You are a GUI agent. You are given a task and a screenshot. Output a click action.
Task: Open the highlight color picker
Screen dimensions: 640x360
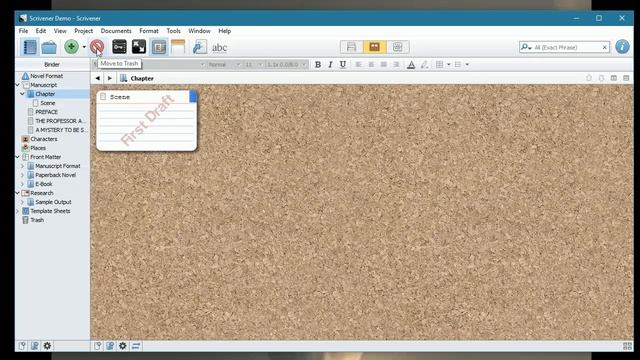tap(424, 64)
